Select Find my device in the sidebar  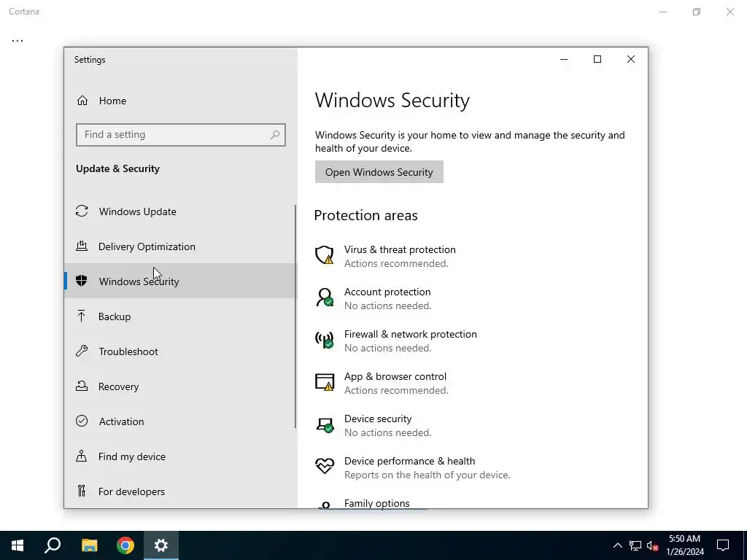[180, 456]
